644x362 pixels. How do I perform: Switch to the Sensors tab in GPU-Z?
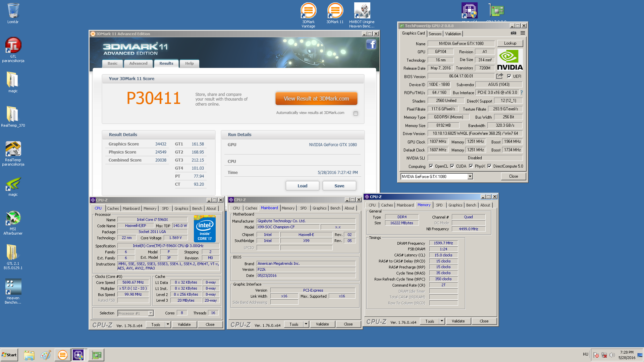tap(435, 34)
